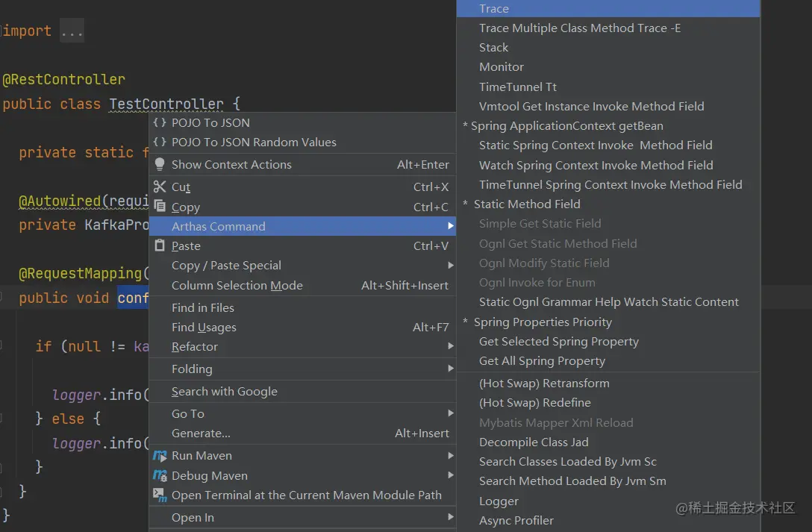Expand the Go To submenu arrow
The width and height of the screenshot is (812, 532).
[451, 413]
